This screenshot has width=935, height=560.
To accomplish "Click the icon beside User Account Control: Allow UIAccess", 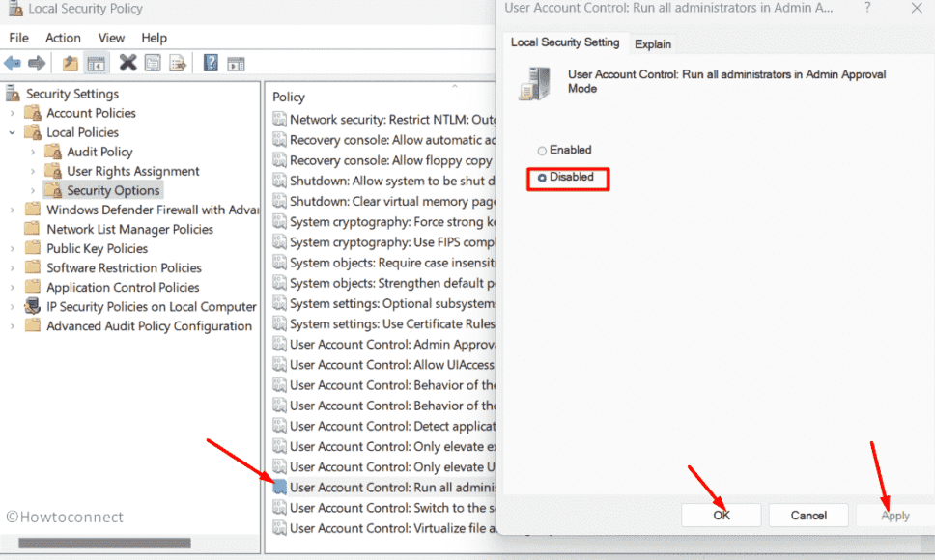I will (x=279, y=365).
